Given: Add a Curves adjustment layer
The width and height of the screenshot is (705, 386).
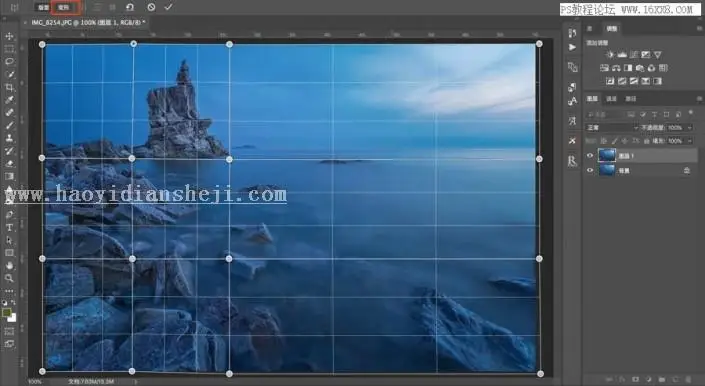Looking at the screenshot, I should (x=634, y=55).
